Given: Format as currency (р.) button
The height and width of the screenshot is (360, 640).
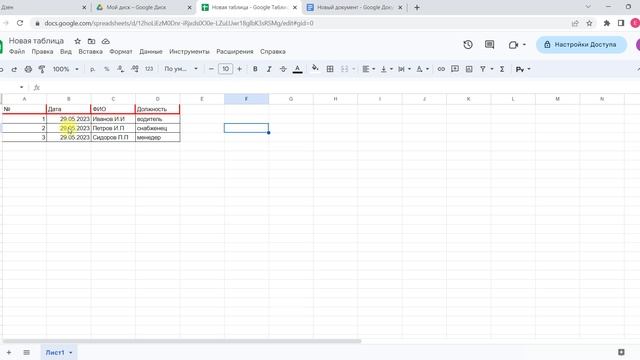Looking at the screenshot, I should point(93,69).
